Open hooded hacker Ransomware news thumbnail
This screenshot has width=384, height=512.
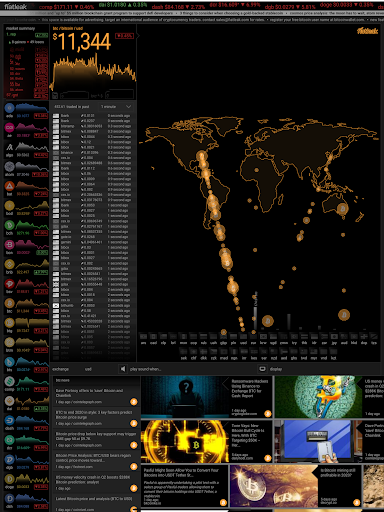[185, 397]
